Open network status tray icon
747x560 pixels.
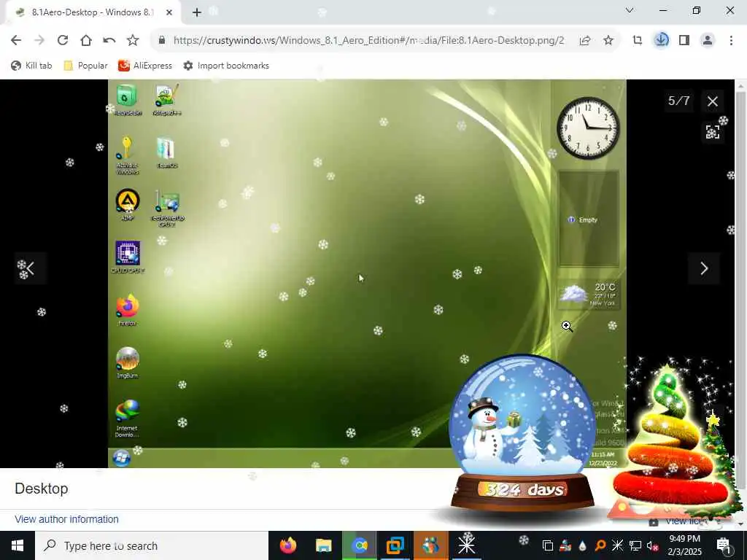point(635,545)
